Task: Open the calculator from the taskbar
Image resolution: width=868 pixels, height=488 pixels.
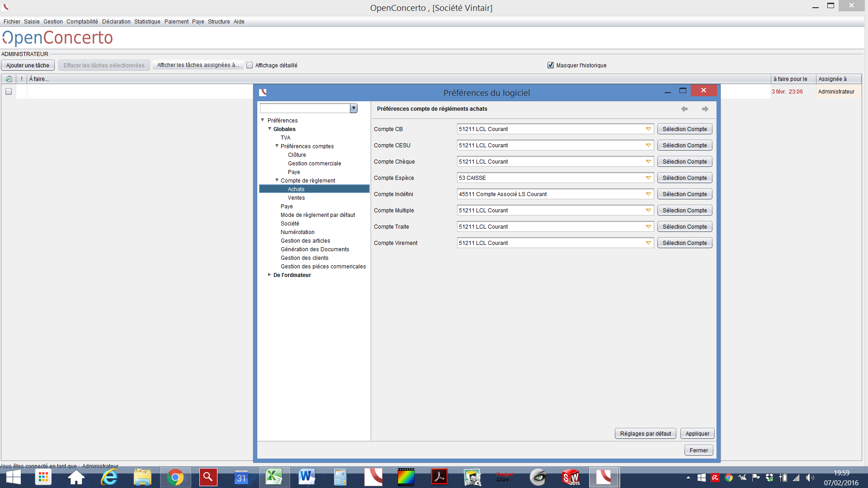Action: pos(340,477)
